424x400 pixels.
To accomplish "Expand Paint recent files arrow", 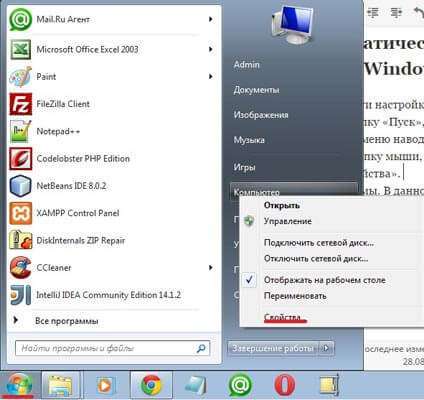I will pos(210,77).
